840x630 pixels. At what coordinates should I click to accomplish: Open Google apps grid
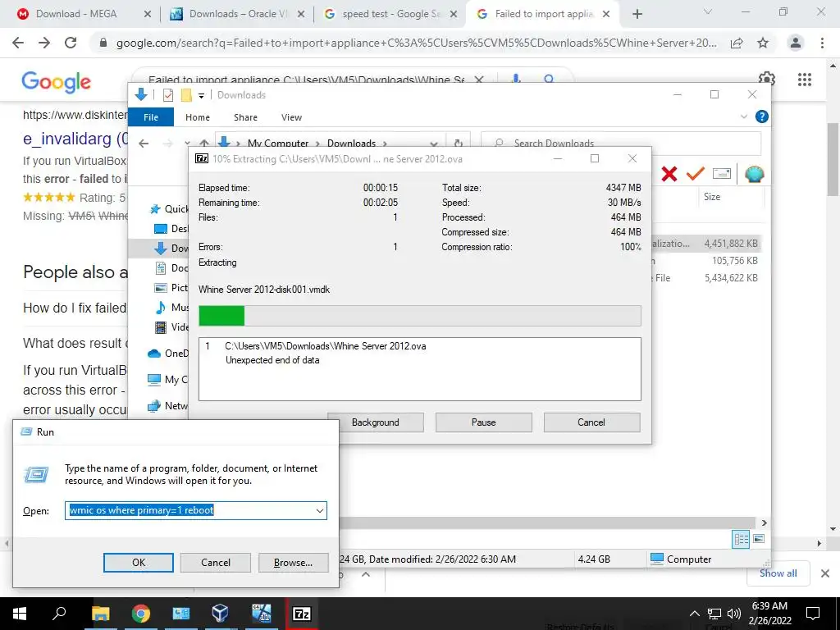tap(804, 80)
